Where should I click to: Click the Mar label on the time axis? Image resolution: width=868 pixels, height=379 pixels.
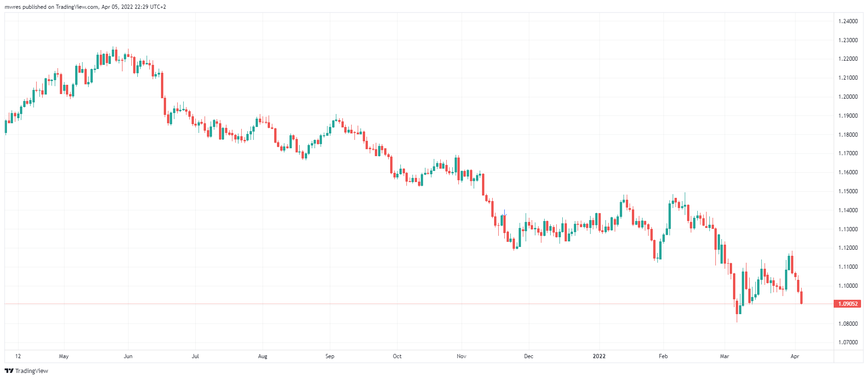[x=724, y=356]
